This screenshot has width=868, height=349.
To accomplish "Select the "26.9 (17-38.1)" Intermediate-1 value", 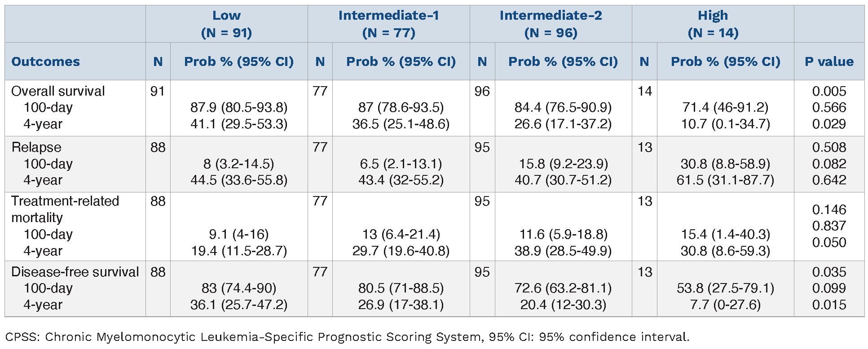I will click(401, 305).
